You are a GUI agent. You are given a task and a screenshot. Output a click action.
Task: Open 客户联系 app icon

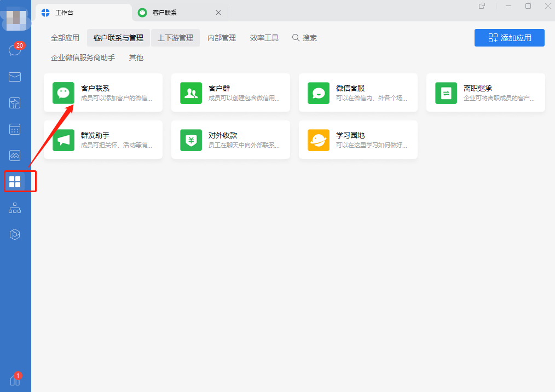point(63,93)
